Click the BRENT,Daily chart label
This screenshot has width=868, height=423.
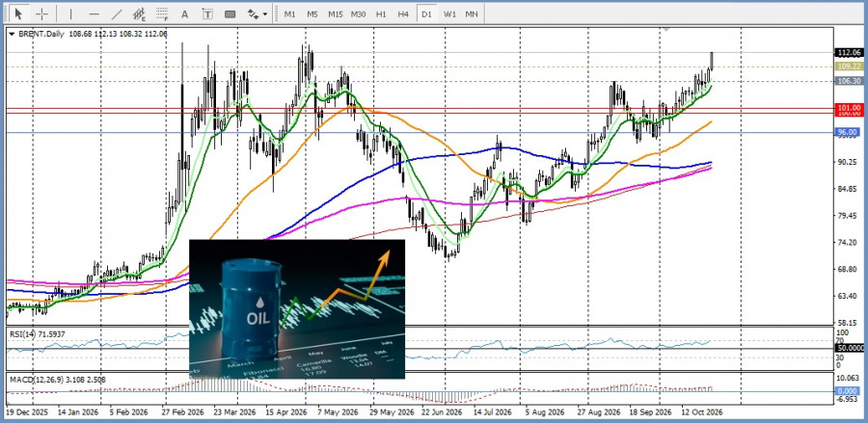(41, 35)
